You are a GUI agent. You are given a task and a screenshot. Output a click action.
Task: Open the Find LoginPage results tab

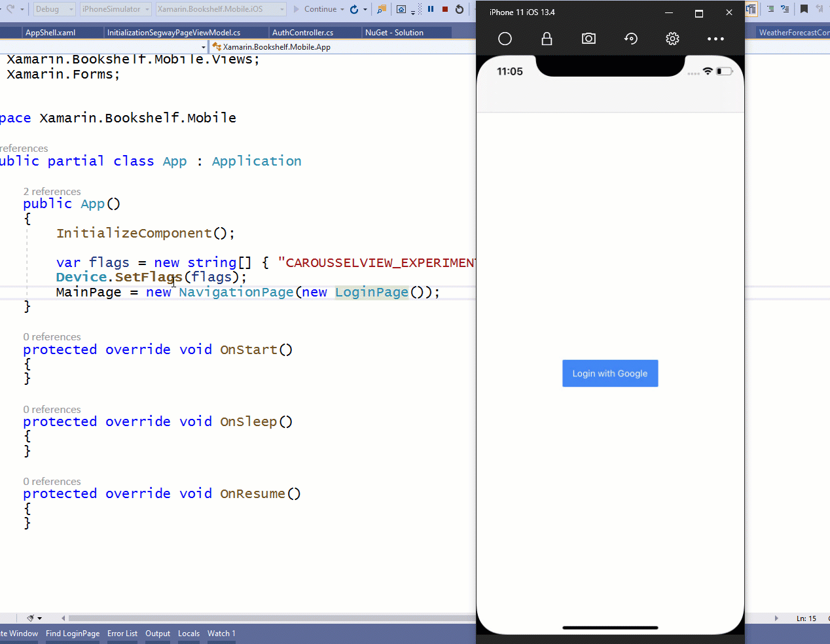click(73, 634)
